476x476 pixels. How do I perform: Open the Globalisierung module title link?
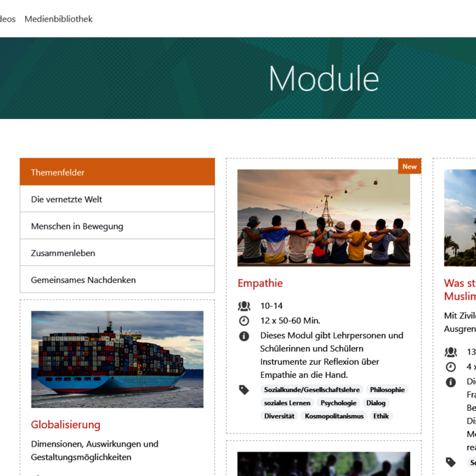(x=66, y=424)
